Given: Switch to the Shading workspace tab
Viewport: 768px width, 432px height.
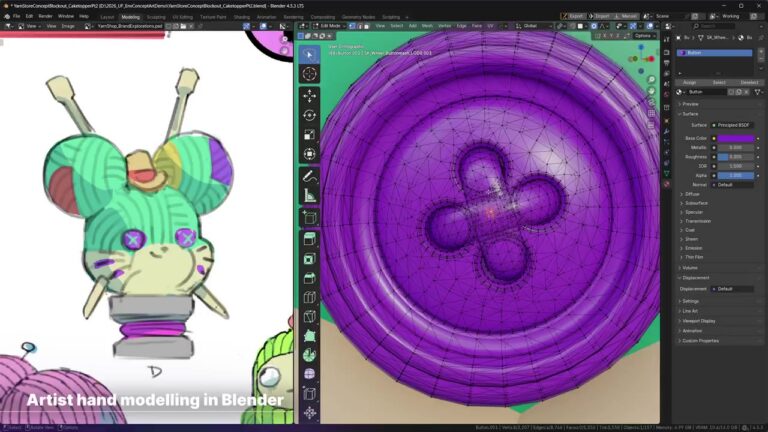Looking at the screenshot, I should 241,17.
